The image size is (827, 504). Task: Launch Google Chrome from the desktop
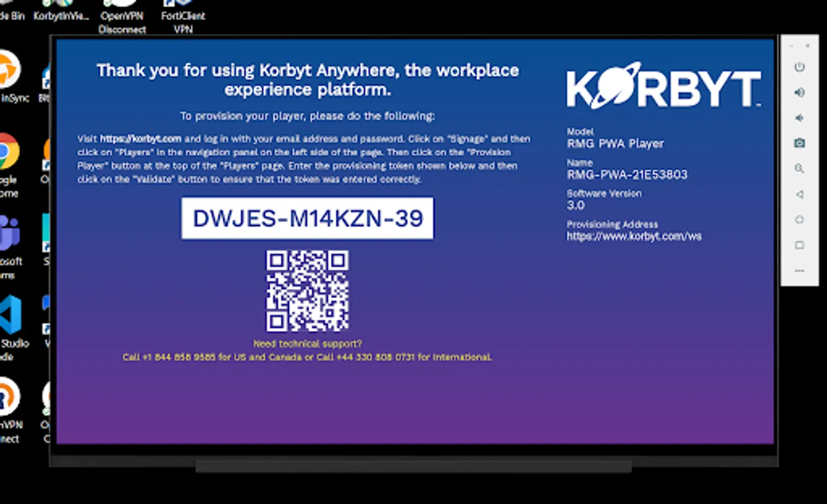click(10, 166)
